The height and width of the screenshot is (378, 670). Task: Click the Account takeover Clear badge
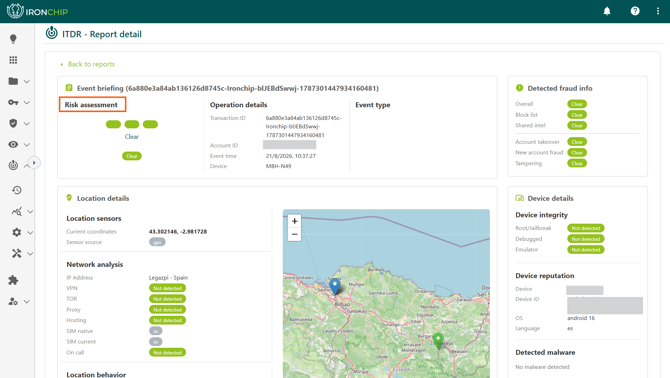click(x=577, y=142)
